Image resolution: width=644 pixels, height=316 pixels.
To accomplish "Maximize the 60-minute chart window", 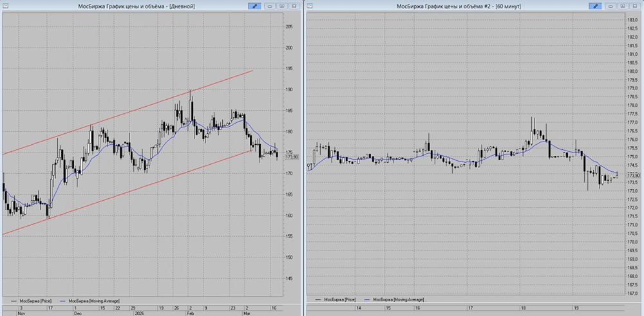I will 622,6.
